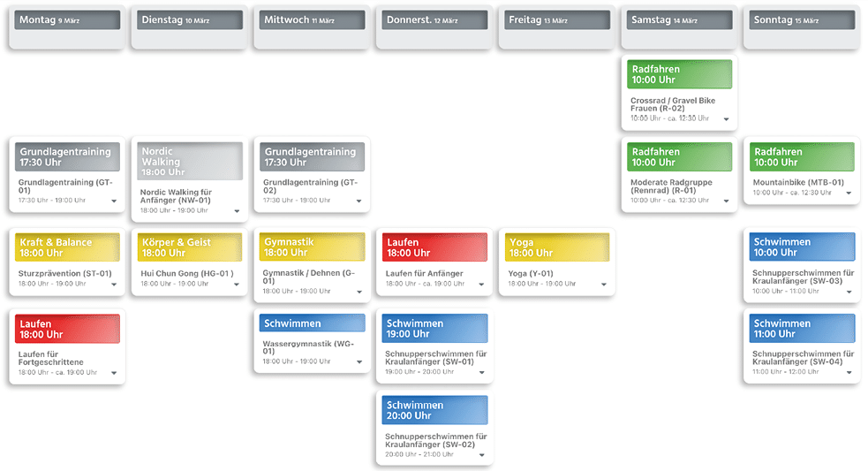Open the Sonntag 15 März day header
This screenshot has height=471, width=868.
click(x=802, y=20)
